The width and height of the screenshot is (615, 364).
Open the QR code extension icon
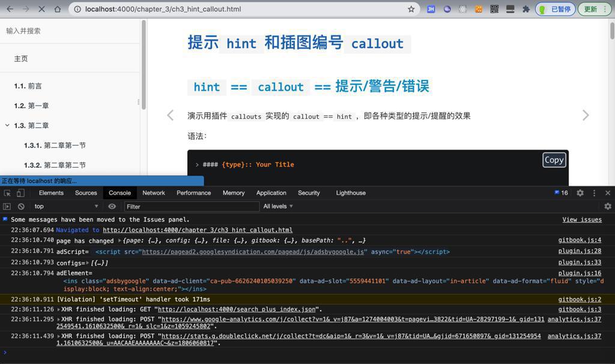pos(494,9)
